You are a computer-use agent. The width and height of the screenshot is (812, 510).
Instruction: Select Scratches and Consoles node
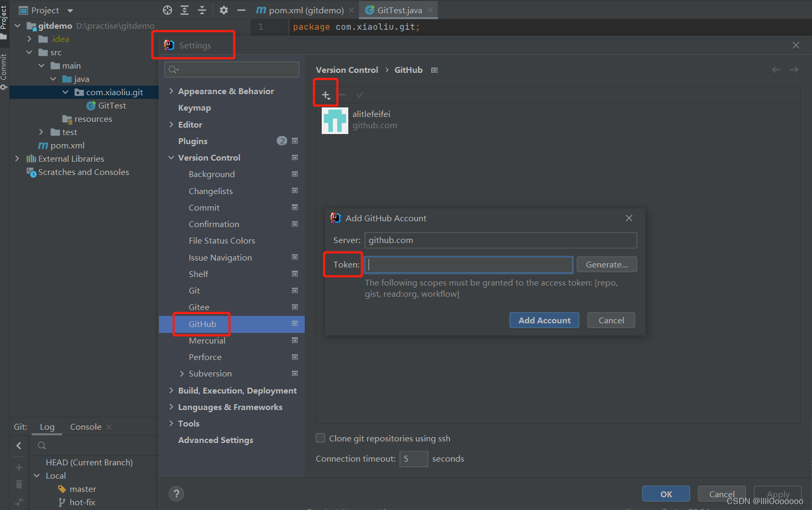[x=83, y=172]
